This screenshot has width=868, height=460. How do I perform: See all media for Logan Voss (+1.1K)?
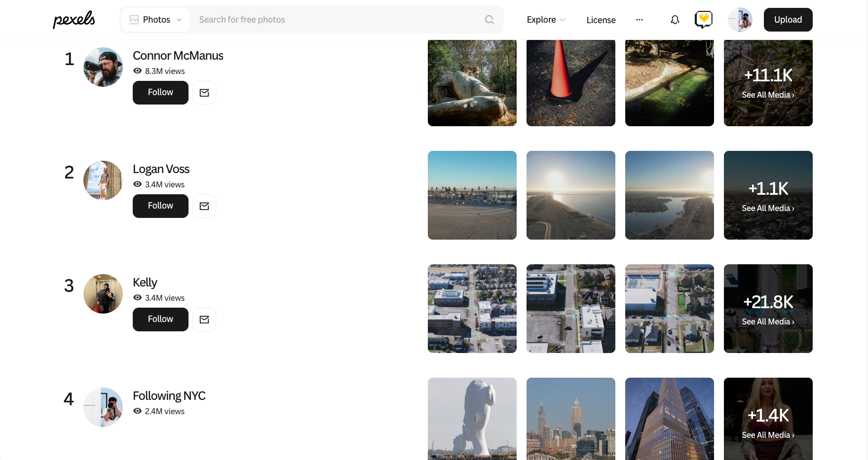click(x=768, y=195)
